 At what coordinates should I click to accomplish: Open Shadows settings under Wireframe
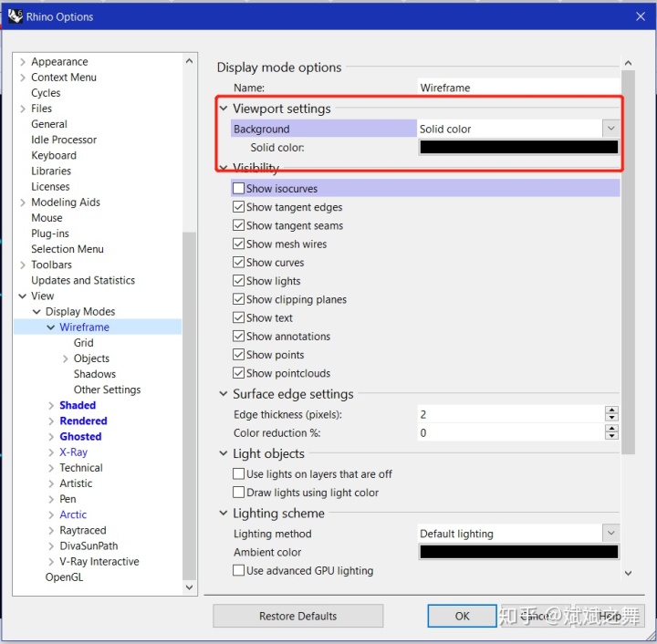pyautogui.click(x=95, y=374)
